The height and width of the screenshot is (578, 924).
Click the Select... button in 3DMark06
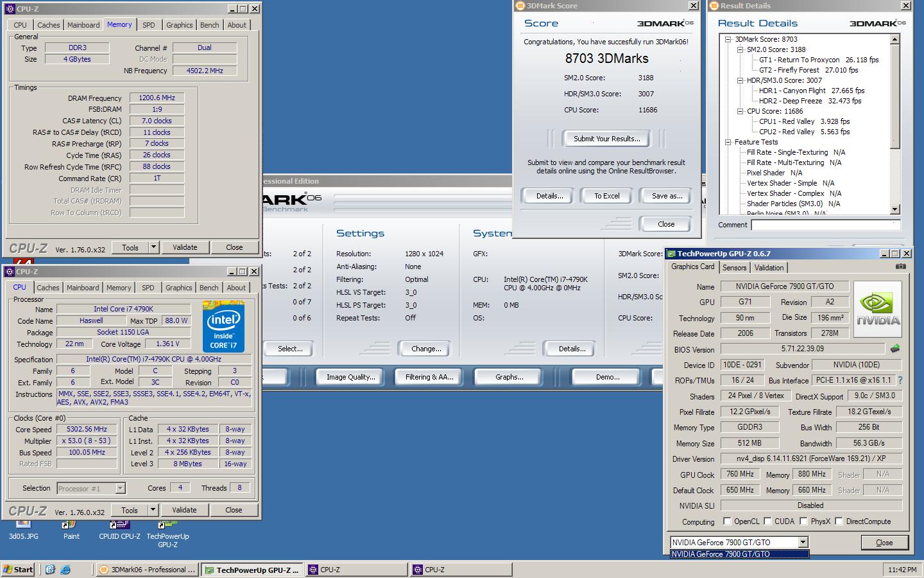290,349
